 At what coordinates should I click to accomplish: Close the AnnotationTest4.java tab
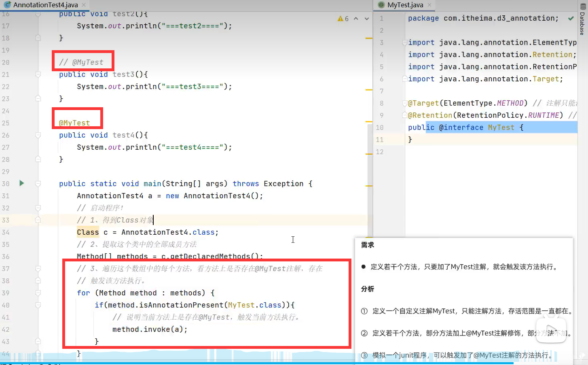click(x=84, y=5)
